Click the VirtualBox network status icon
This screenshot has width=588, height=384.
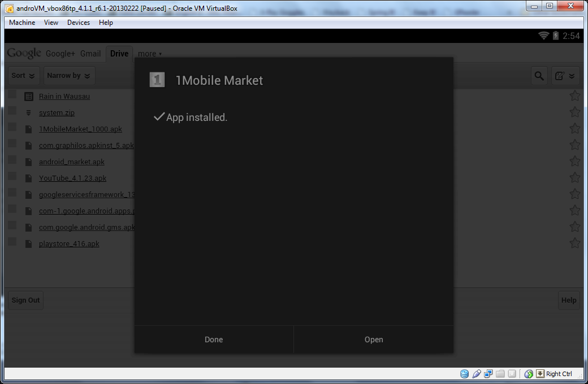pyautogui.click(x=488, y=373)
